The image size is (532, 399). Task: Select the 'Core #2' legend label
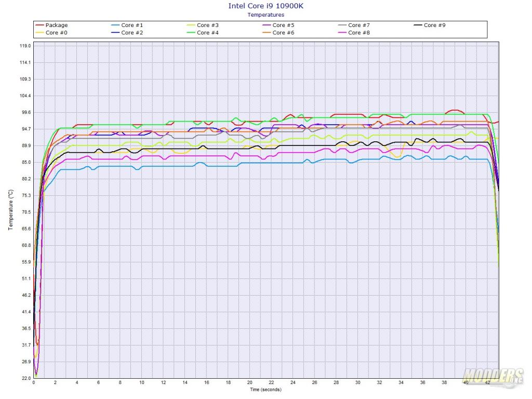pos(132,33)
